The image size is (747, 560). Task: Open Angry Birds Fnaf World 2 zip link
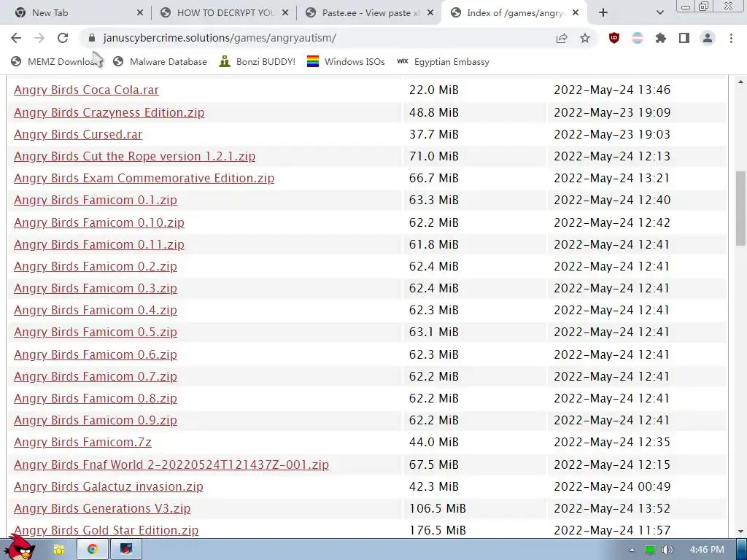171,464
